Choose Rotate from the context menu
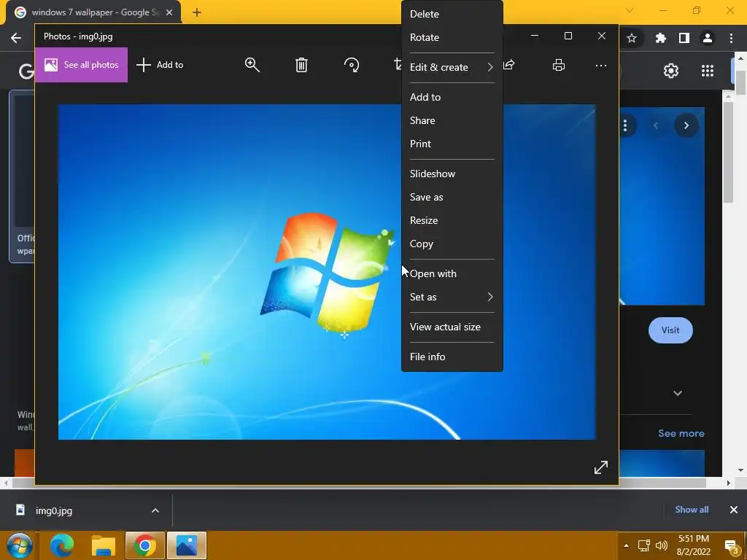Viewport: 747px width, 560px height. click(452, 37)
